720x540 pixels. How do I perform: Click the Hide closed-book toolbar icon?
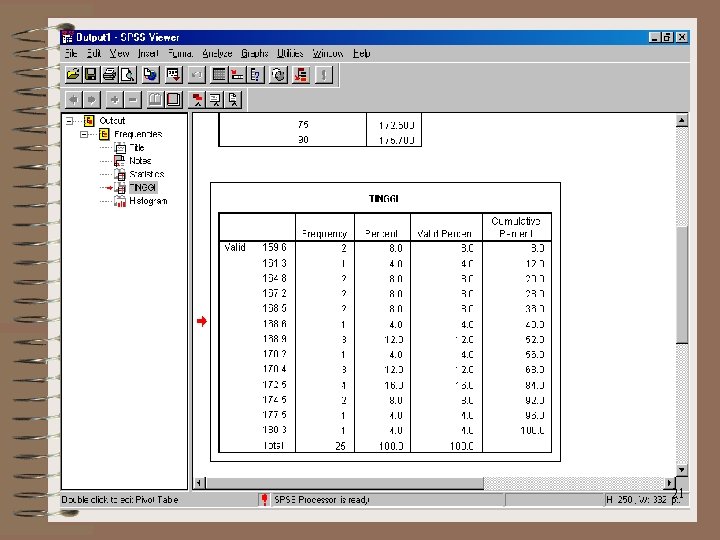pos(174,99)
